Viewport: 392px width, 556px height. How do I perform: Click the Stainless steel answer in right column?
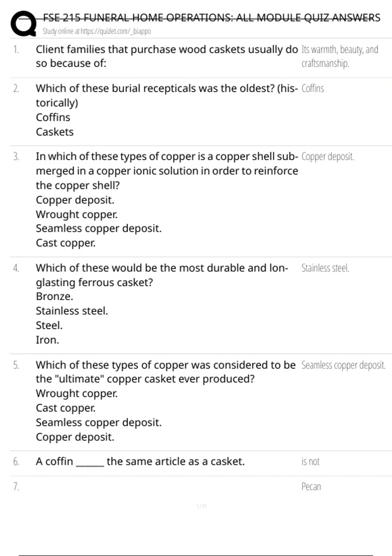[x=325, y=268]
